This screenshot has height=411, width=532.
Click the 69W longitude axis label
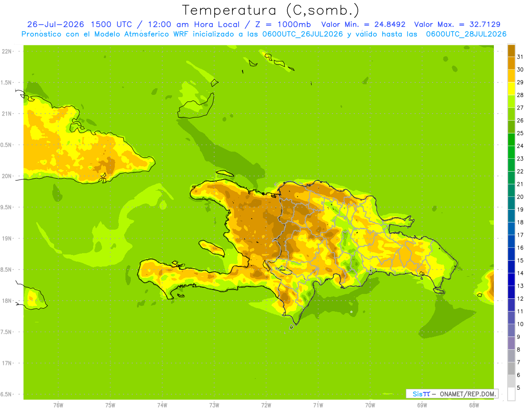422,405
